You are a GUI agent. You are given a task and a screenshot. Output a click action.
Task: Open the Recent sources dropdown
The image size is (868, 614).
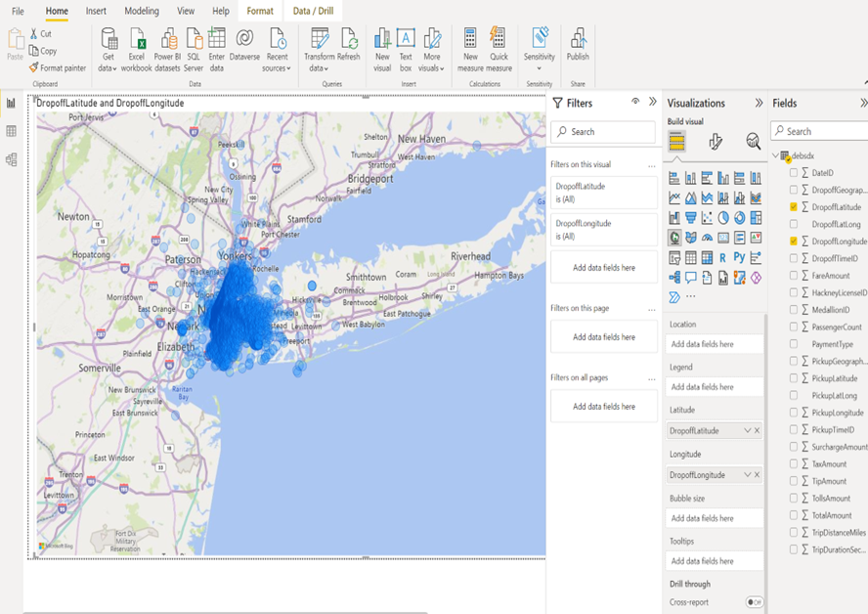pyautogui.click(x=277, y=50)
